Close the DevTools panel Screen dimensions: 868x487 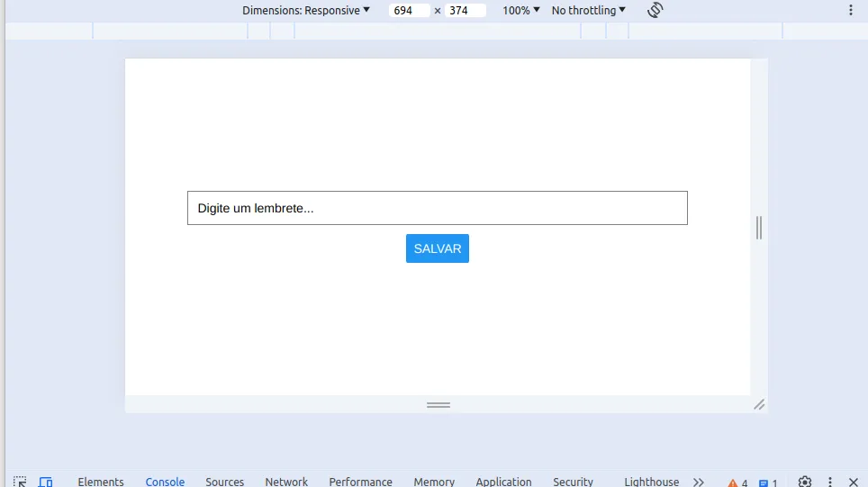pos(853,482)
